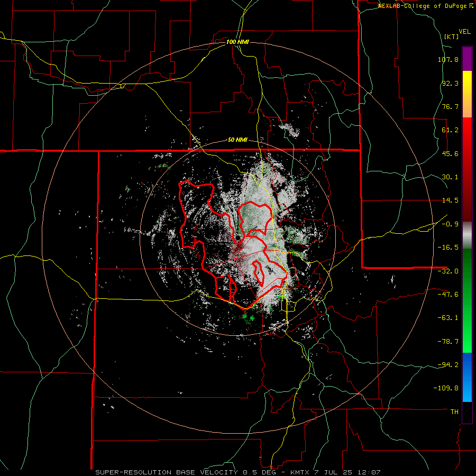Screen dimensions: 476x476
Task: Click the -32.0 velocity scale value
Action: (448, 271)
